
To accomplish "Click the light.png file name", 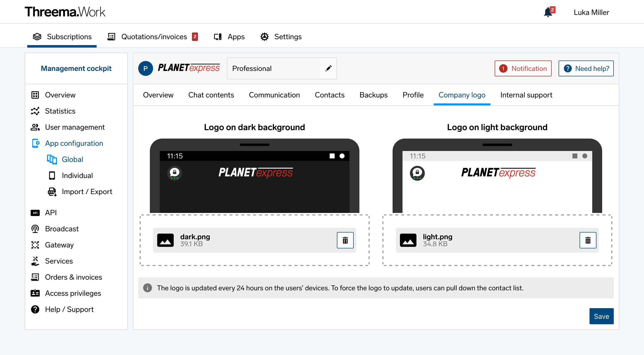I will 437,237.
